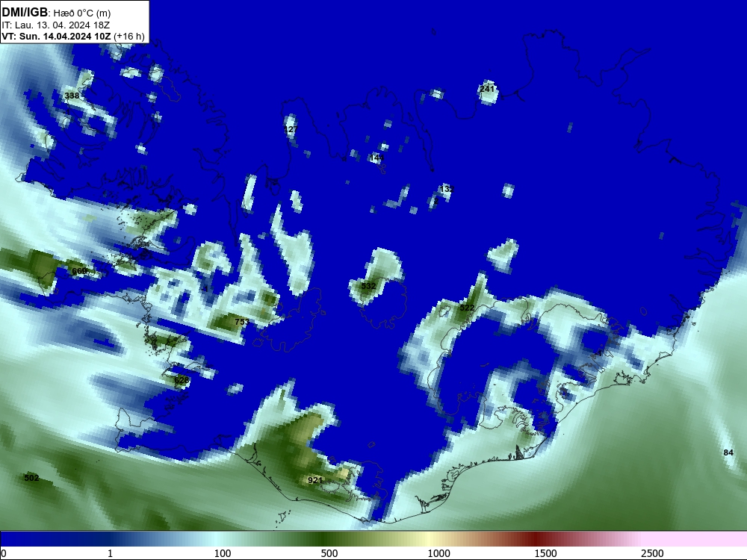Click the 532 value on the map
The width and height of the screenshot is (747, 560).
pyautogui.click(x=368, y=286)
